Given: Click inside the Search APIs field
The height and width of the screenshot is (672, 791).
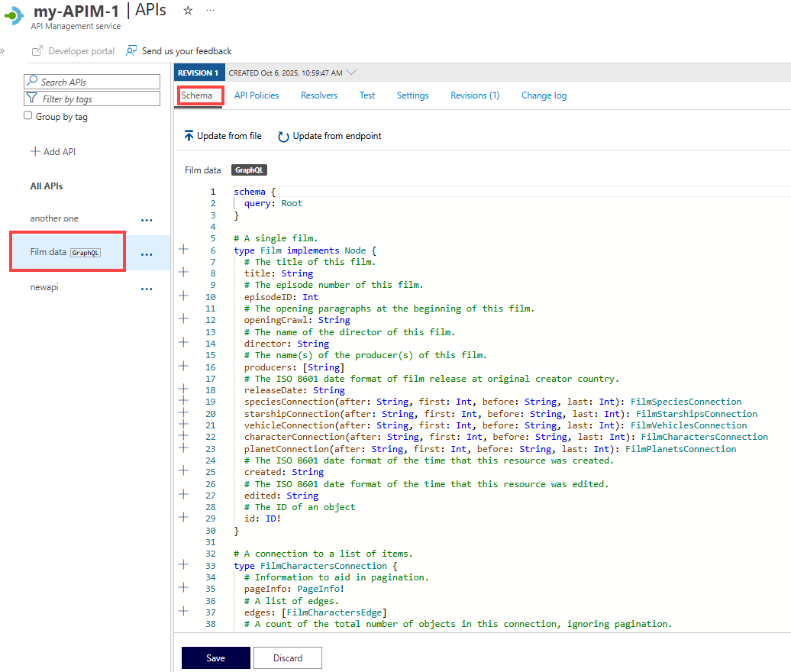Looking at the screenshot, I should click(x=92, y=81).
